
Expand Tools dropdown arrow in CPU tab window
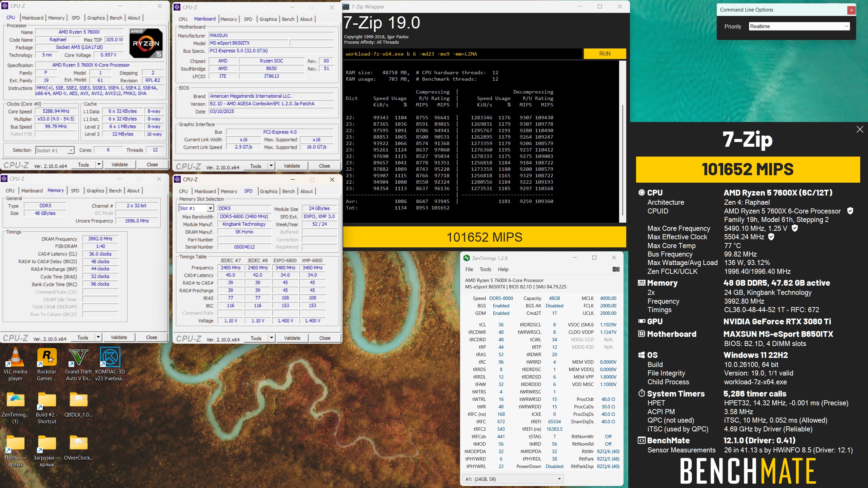(x=99, y=164)
